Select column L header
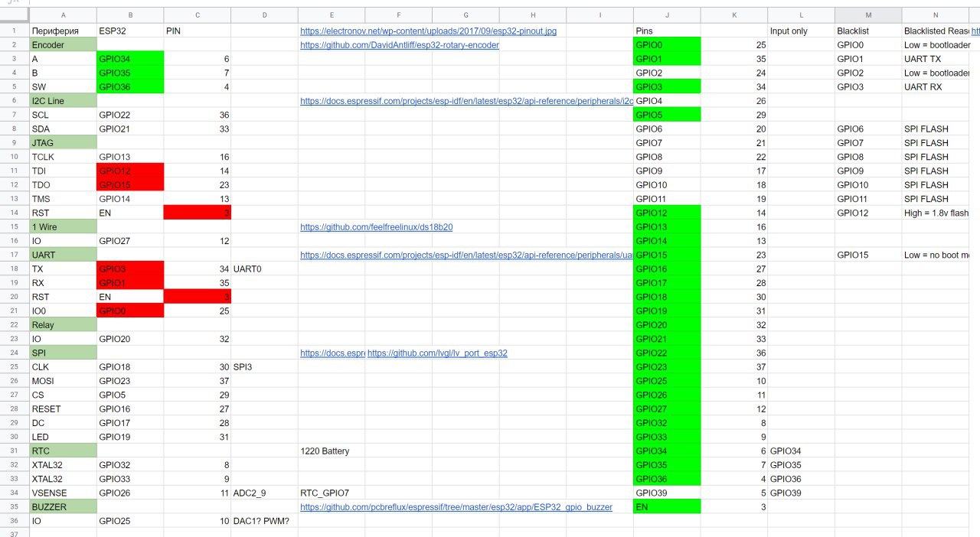 (801, 15)
